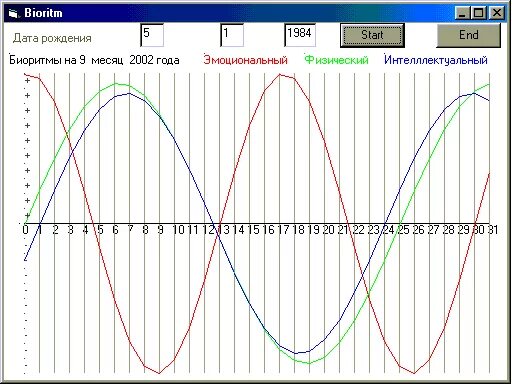This screenshot has height=384, width=512.
Task: Focus the birth month field containing 1
Action: click(x=232, y=35)
